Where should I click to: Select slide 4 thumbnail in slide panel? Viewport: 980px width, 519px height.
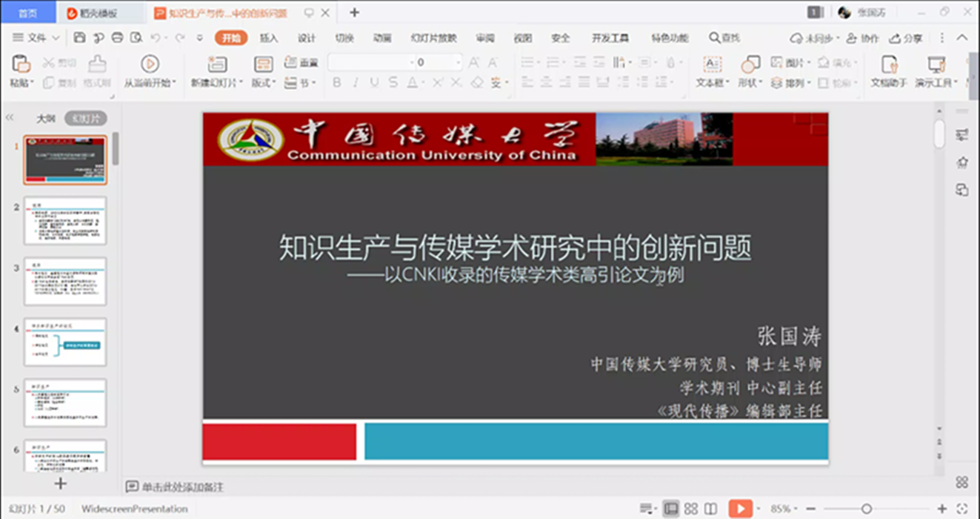pyautogui.click(x=65, y=342)
